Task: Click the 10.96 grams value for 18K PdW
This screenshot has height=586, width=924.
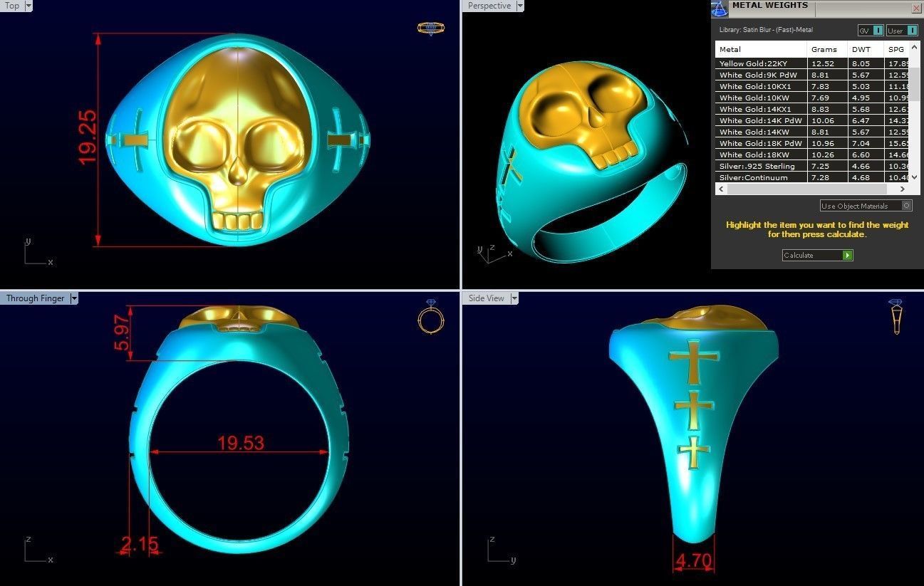Action: [823, 143]
